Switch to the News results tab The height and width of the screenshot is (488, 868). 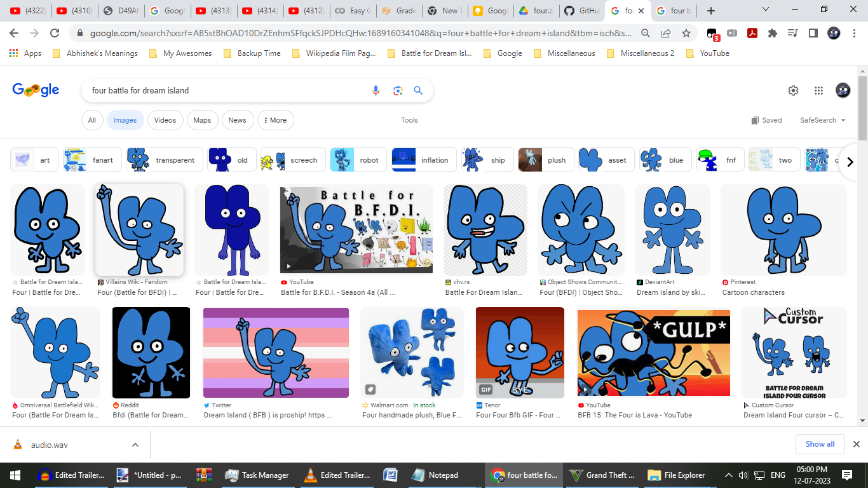coord(237,120)
